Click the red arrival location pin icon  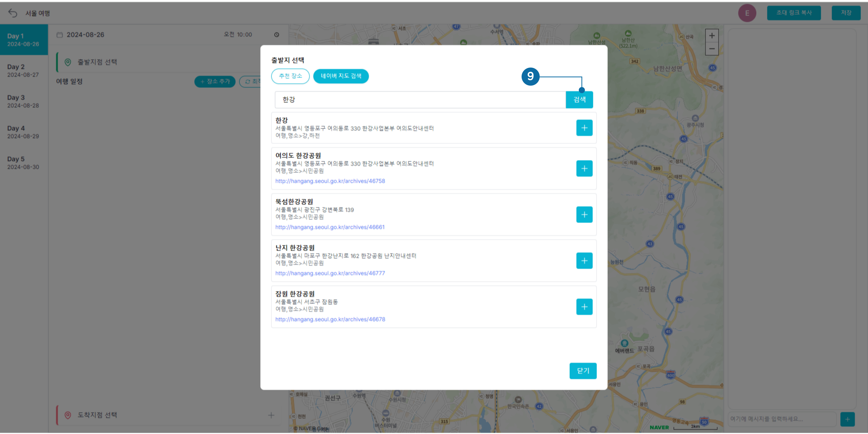pyautogui.click(x=68, y=415)
